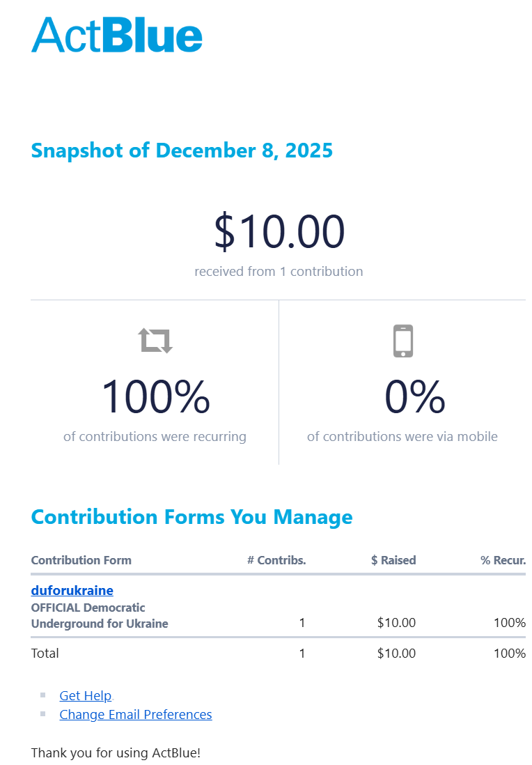532x765 pixels.
Task: Open the Get Help link
Action: click(x=86, y=695)
